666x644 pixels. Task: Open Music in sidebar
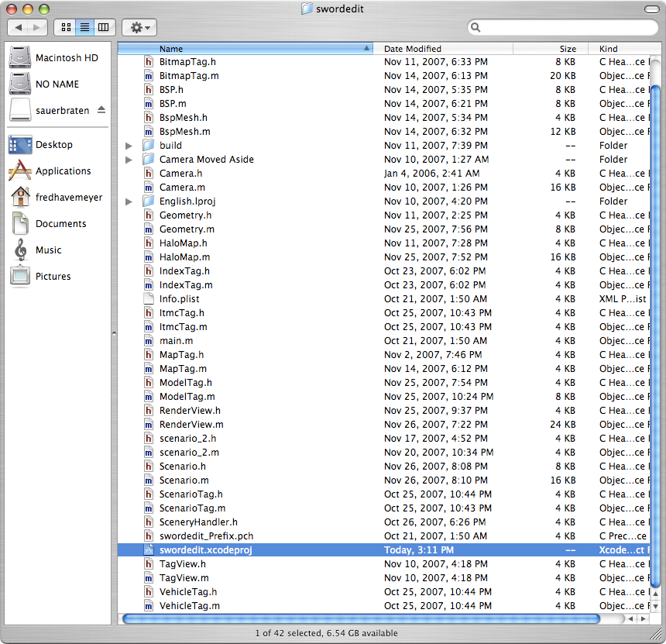37,250
